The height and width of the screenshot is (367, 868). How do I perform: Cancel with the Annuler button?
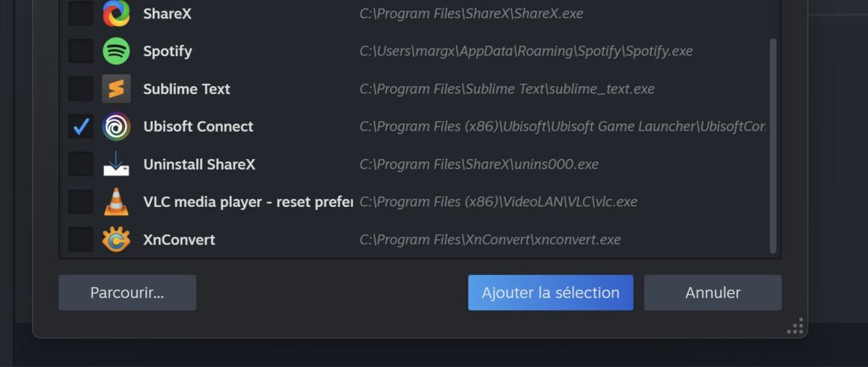click(x=712, y=292)
